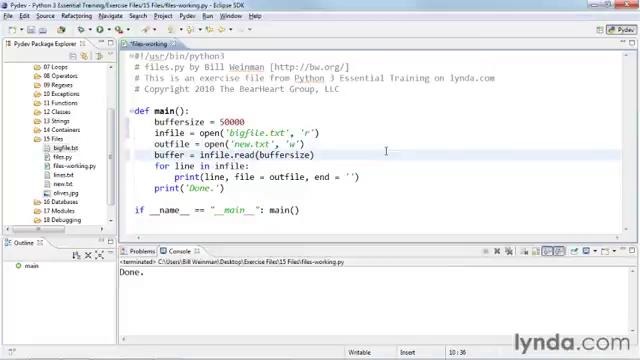Open the Display Selected Console dropdown arrow
Image resolution: width=640 pixels, height=360 pixels.
tap(595, 251)
